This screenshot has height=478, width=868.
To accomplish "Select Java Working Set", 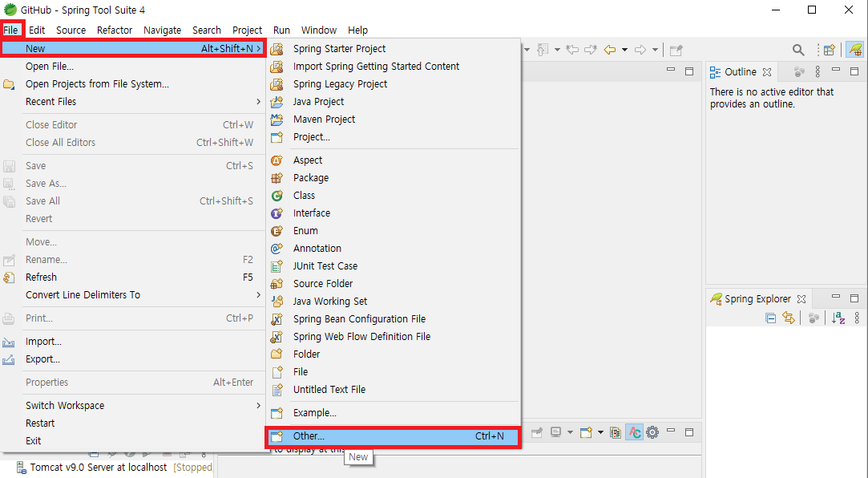I will (393, 302).
